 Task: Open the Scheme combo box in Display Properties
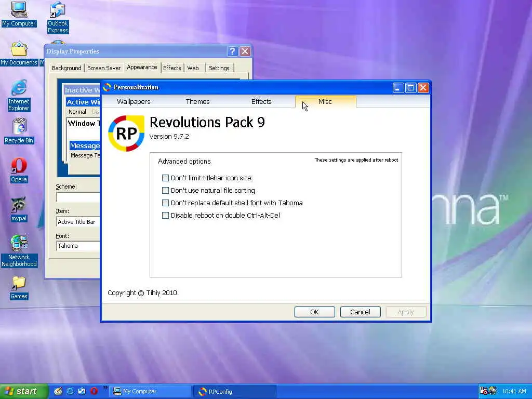pyautogui.click(x=78, y=197)
